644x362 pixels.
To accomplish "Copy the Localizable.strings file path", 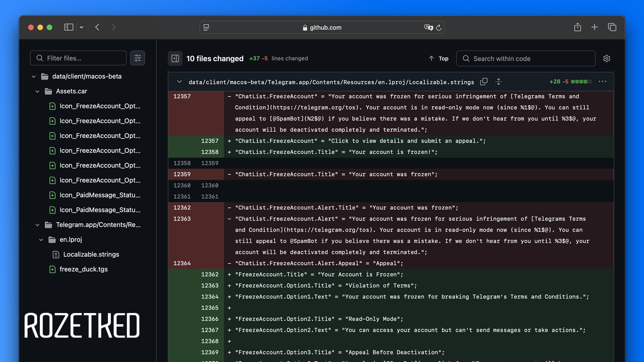I will [484, 82].
